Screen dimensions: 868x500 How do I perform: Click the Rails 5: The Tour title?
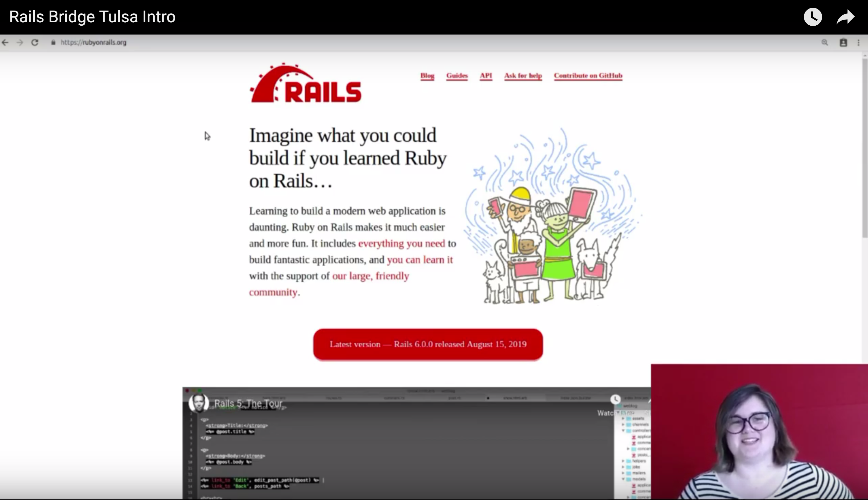pos(248,403)
